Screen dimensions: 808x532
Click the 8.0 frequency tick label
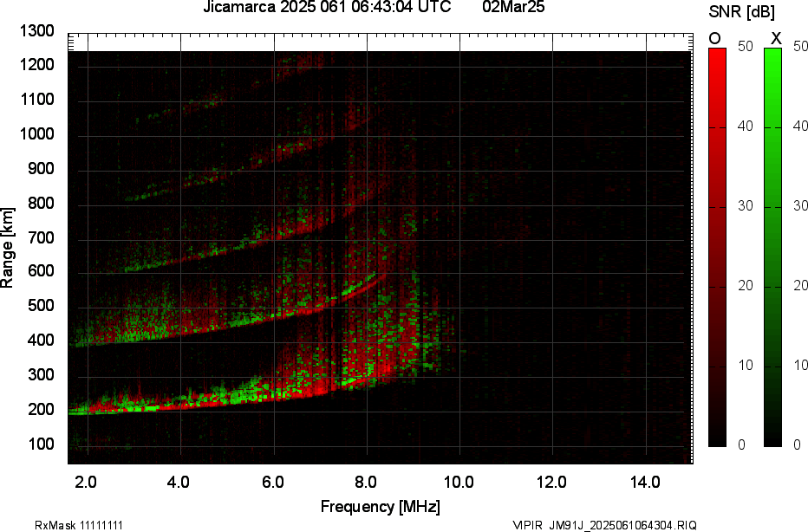click(x=365, y=483)
